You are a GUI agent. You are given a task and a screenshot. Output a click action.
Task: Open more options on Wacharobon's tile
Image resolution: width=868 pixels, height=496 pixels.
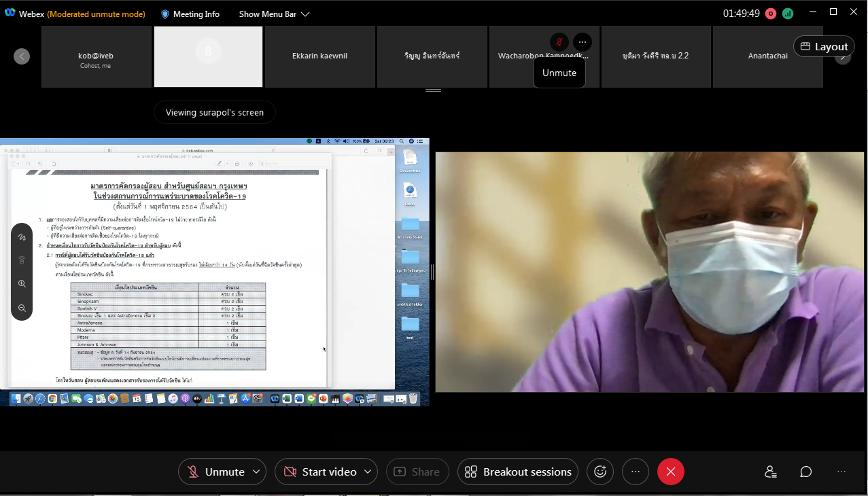[583, 42]
